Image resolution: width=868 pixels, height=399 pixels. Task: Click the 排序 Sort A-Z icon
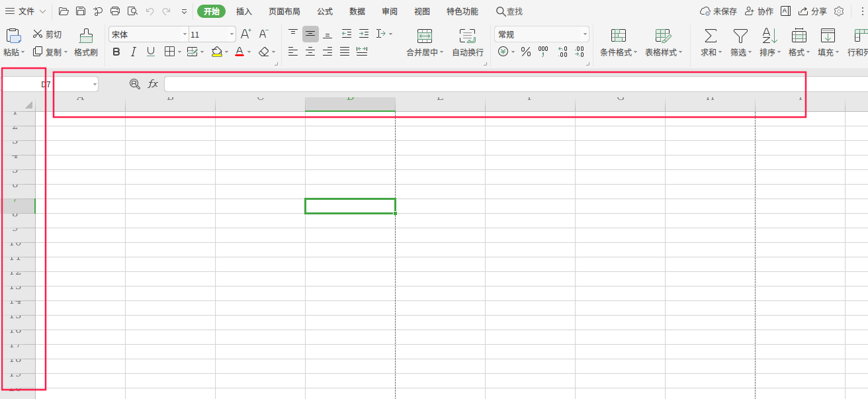[769, 36]
